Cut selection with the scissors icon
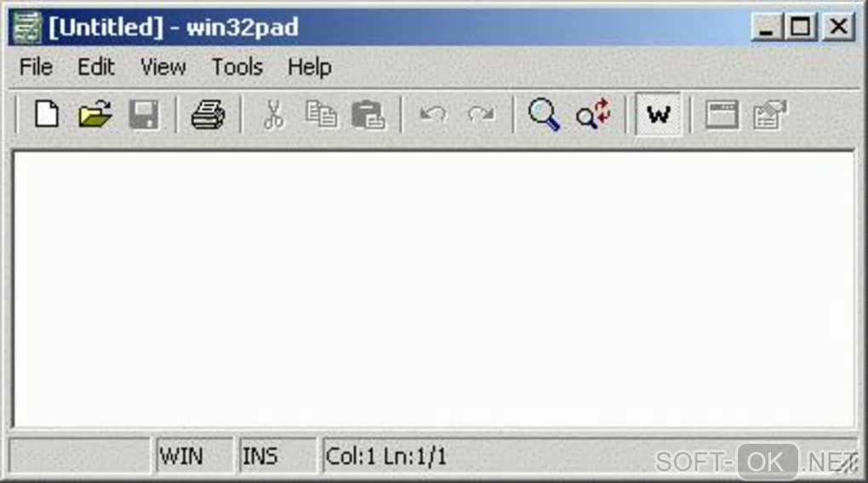The image size is (868, 483). click(x=273, y=115)
